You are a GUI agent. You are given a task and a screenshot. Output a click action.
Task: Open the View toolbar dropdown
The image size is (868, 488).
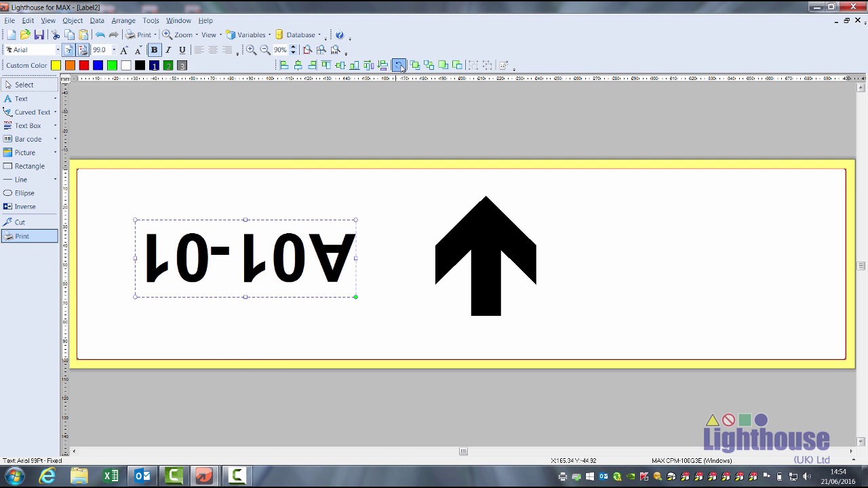coord(220,35)
